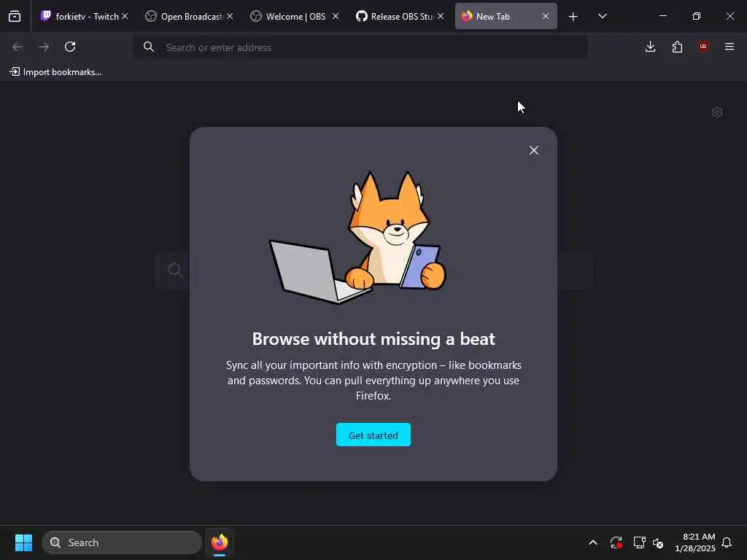Reload the current page
The image size is (747, 560).
click(70, 47)
